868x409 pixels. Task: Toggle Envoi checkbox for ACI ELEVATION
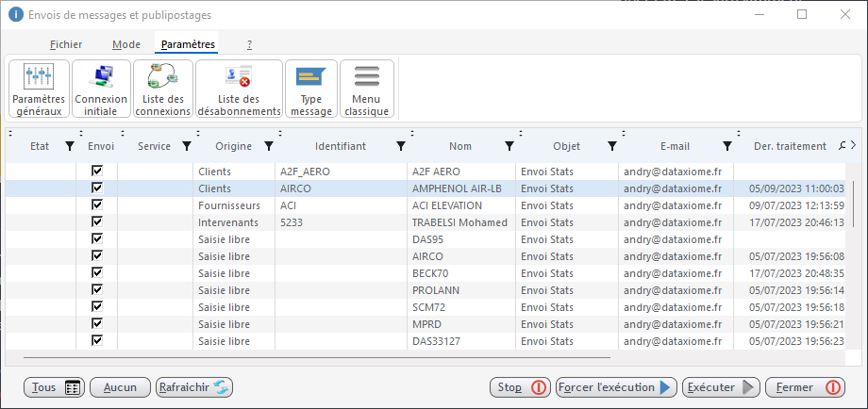[x=96, y=205]
